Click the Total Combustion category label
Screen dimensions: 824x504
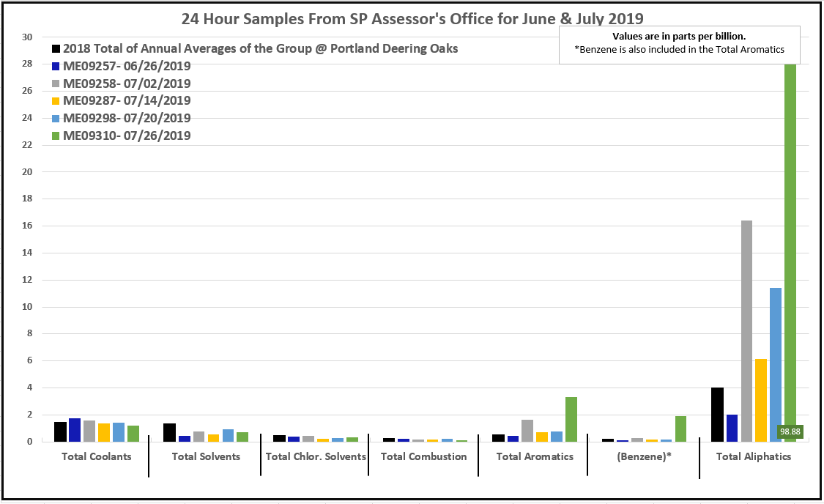point(423,456)
